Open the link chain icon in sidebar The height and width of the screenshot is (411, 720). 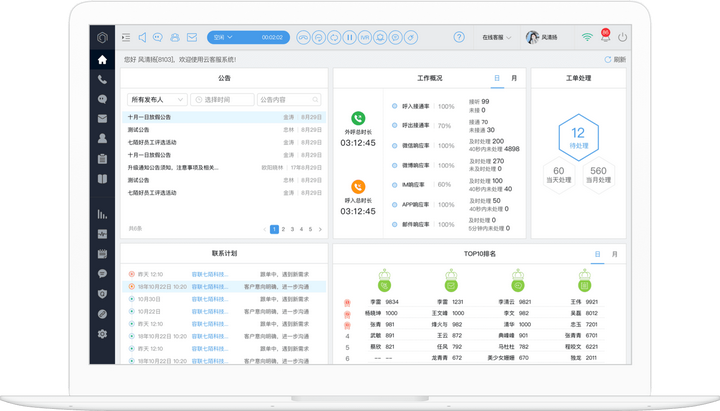coord(102,314)
